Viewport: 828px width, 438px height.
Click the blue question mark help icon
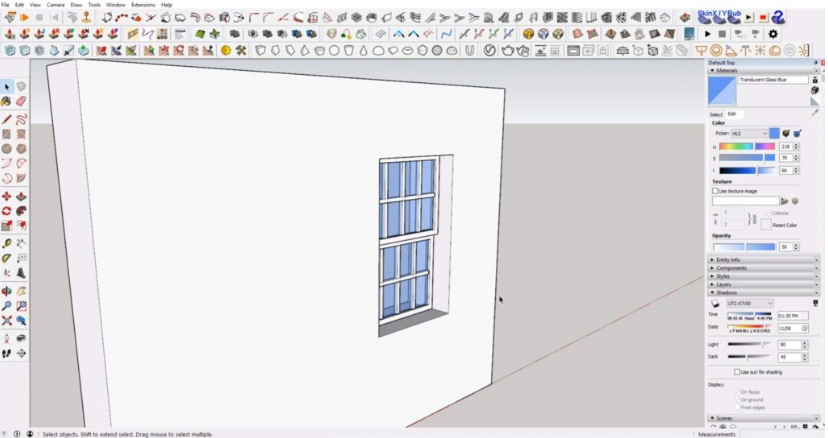pyautogui.click(x=777, y=17)
